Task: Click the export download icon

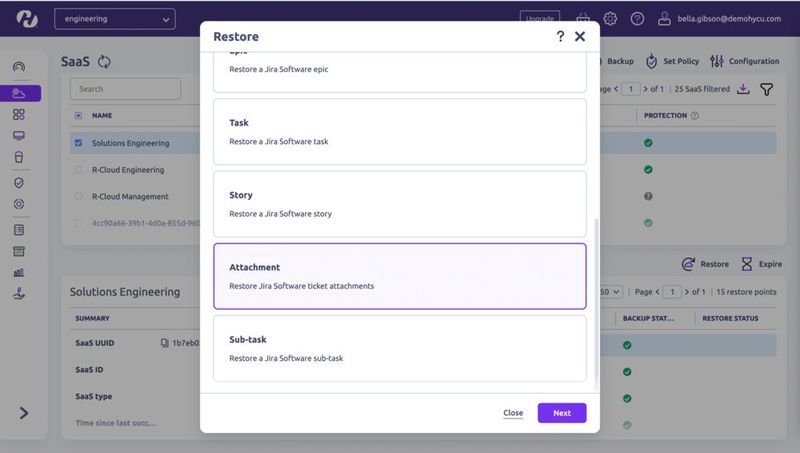Action: pyautogui.click(x=743, y=89)
